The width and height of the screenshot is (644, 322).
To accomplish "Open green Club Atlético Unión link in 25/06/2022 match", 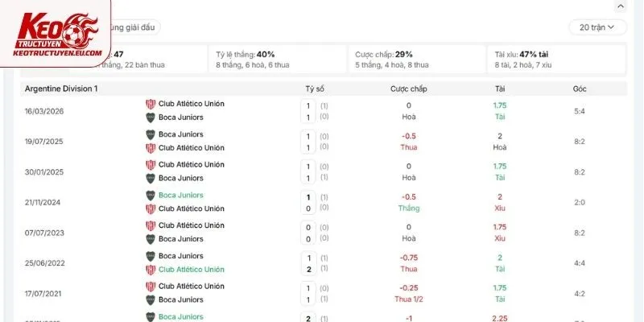I will coord(192,270).
